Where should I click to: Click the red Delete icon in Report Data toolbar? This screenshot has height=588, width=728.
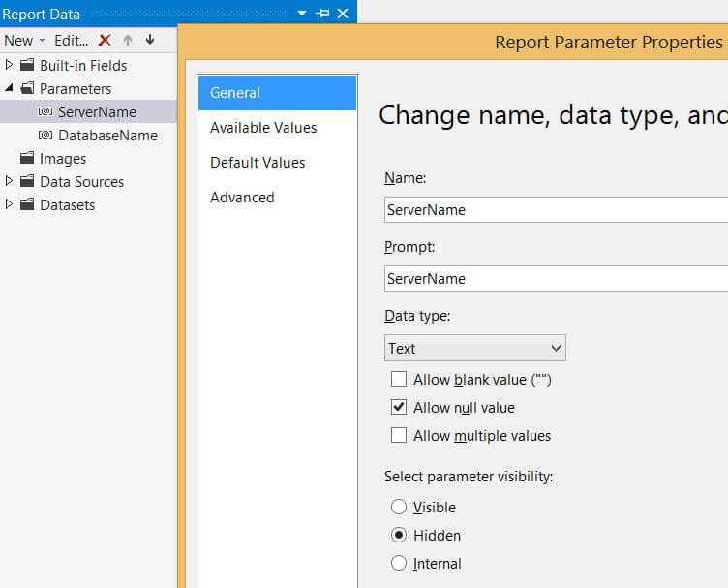[x=105, y=41]
